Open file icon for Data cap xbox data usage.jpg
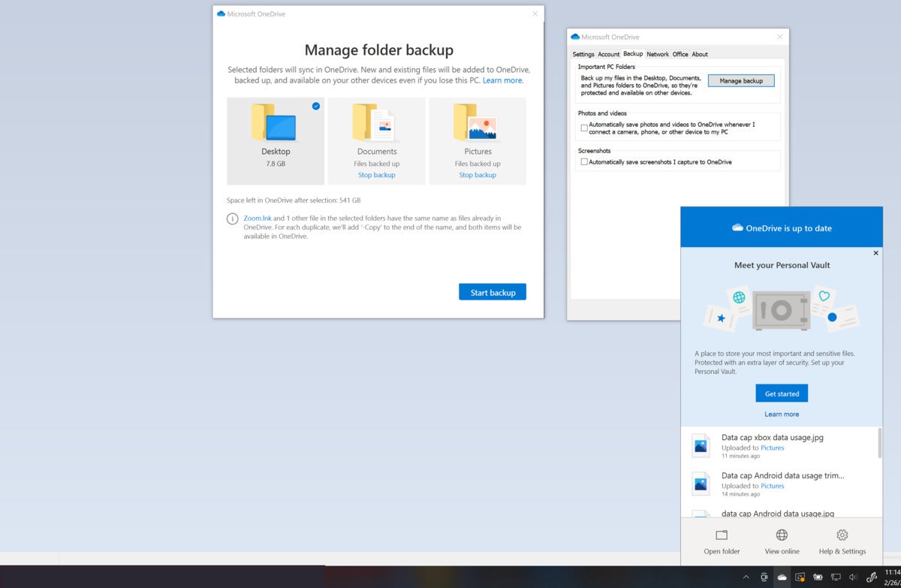 pos(701,445)
